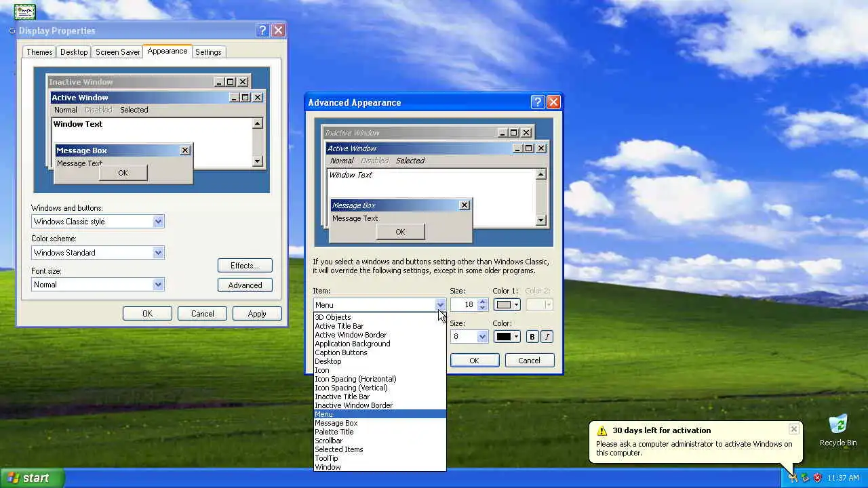Choose Scrollbar from the Item list

pos(380,441)
